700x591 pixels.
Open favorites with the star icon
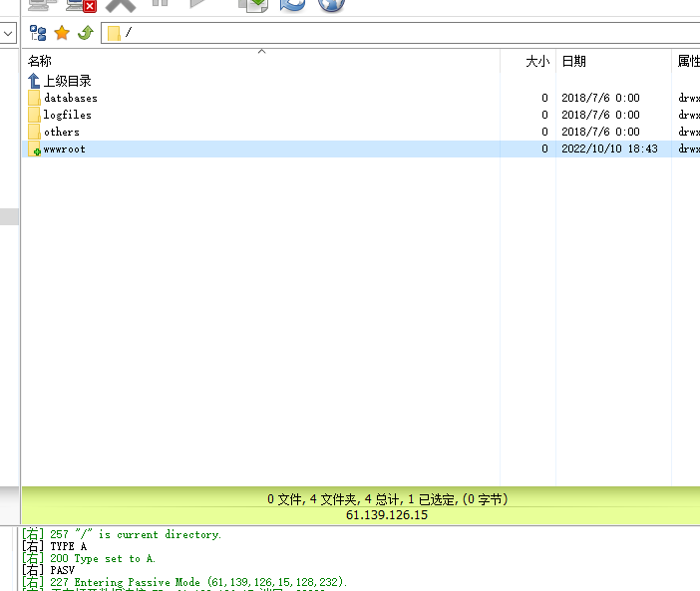coord(62,33)
